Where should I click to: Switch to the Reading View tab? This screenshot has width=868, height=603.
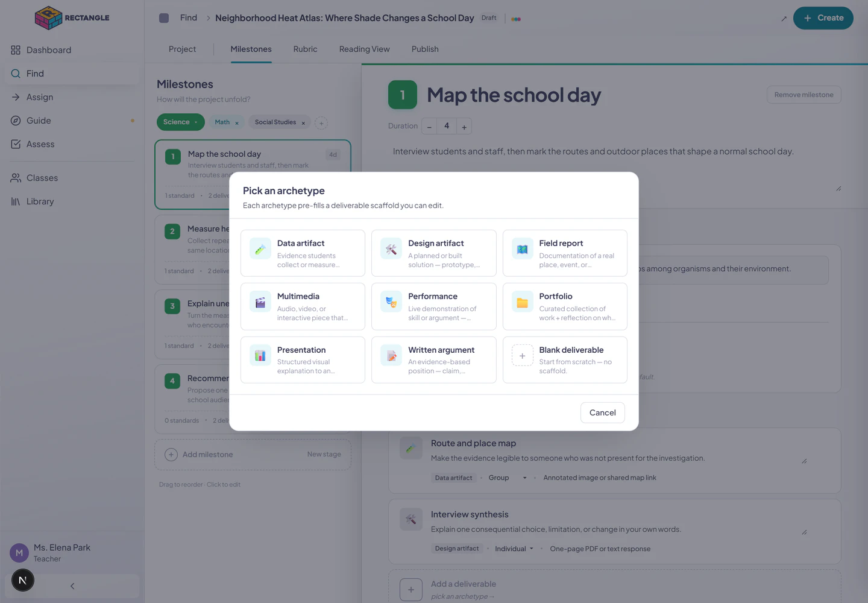364,49
